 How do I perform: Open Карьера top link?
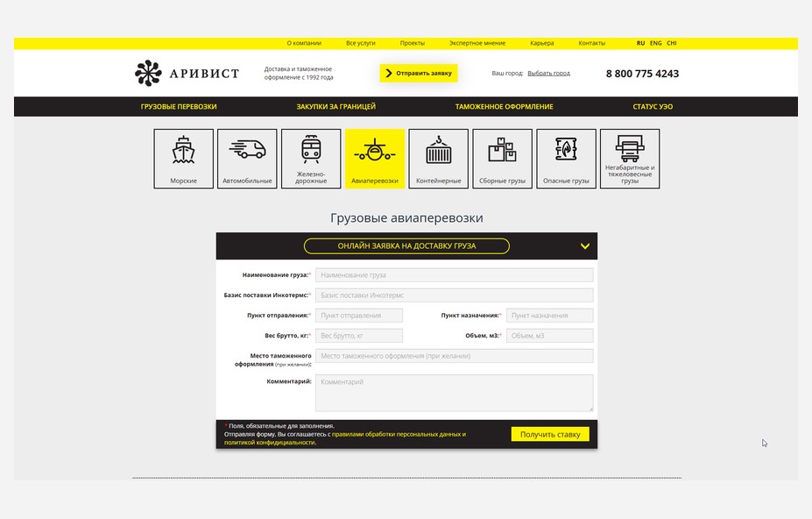coord(541,43)
